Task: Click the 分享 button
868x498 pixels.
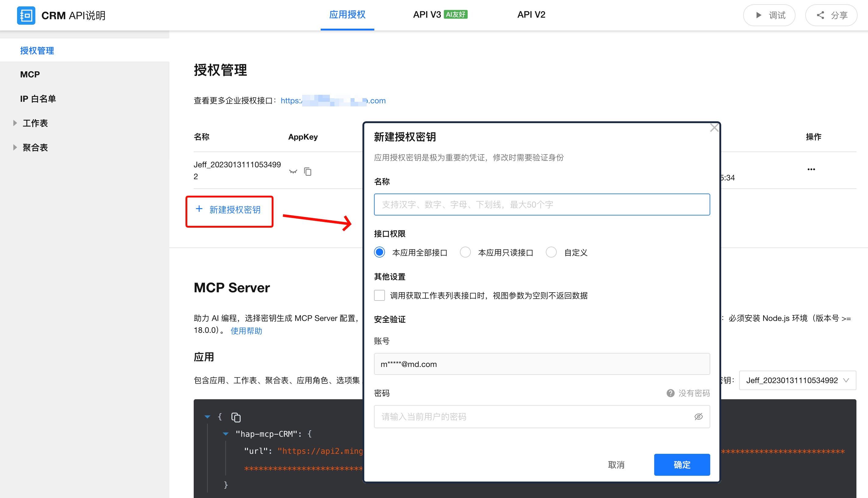Action: click(831, 15)
